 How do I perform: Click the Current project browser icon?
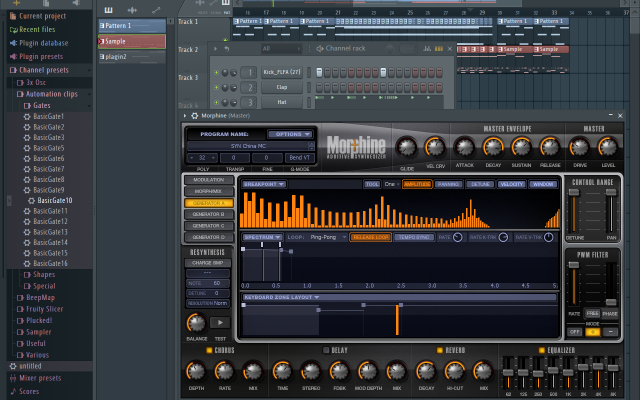click(x=13, y=16)
